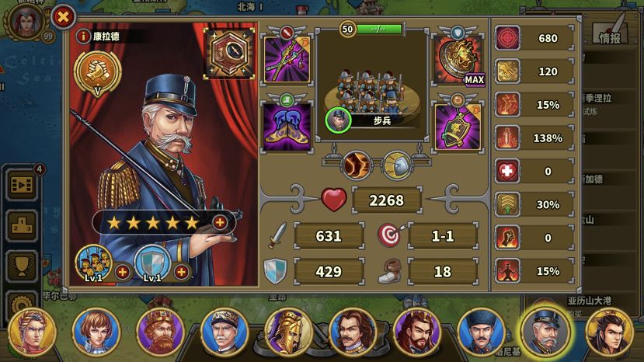
Task: Tap the handshake rank V medal
Action: [97, 73]
